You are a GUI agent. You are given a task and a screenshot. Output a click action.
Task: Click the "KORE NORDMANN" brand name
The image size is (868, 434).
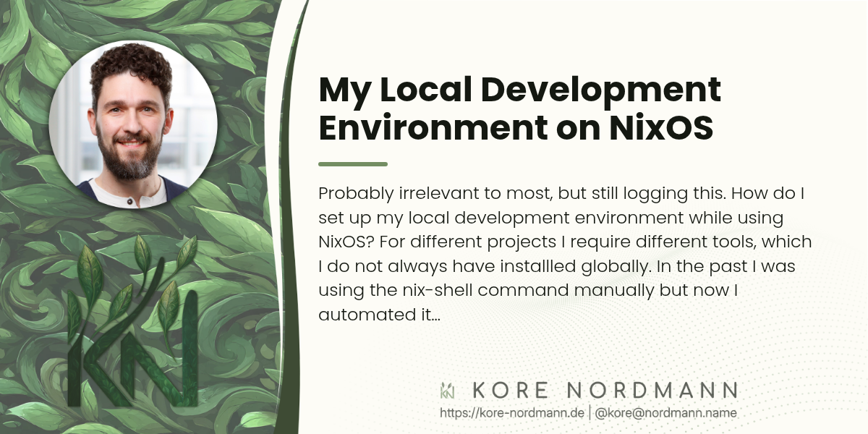[605, 391]
